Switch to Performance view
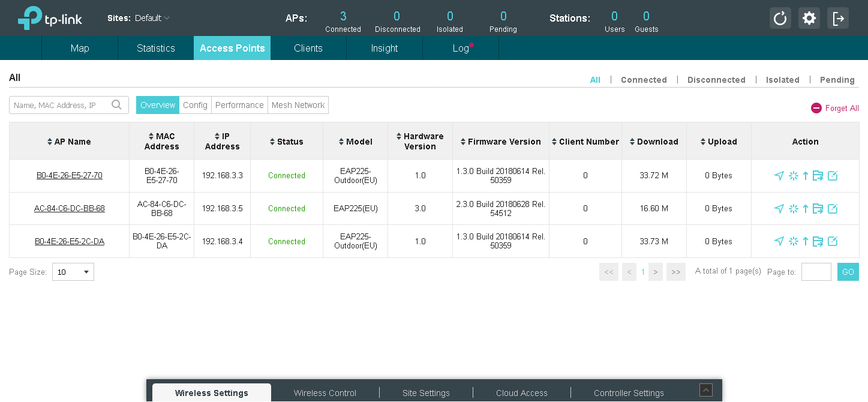Screen dimensions: 868x402 coord(239,105)
